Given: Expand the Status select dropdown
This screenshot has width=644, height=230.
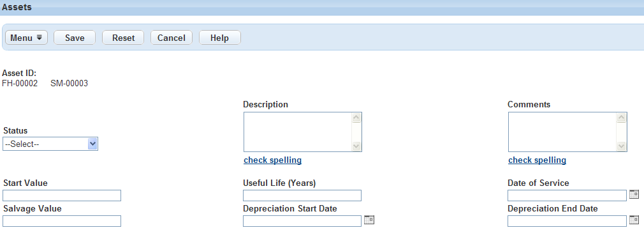Looking at the screenshot, I should (x=50, y=144).
